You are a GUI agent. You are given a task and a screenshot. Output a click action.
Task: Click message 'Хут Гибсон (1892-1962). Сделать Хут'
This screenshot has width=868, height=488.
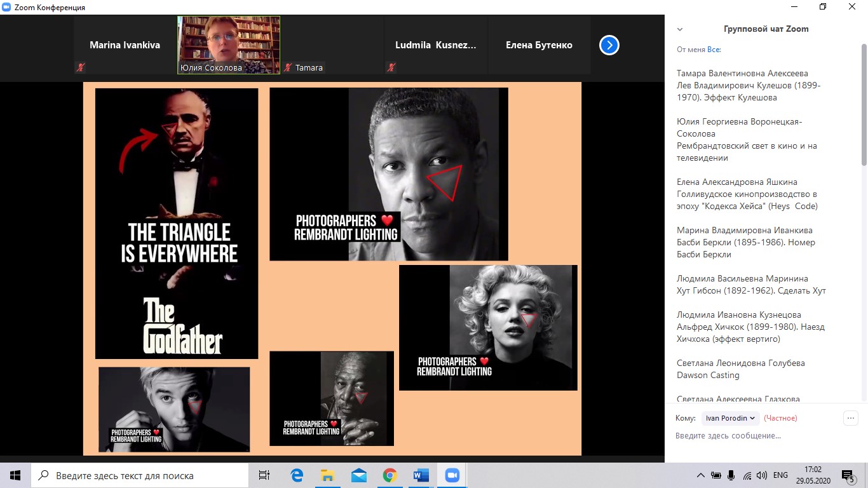[x=751, y=290]
